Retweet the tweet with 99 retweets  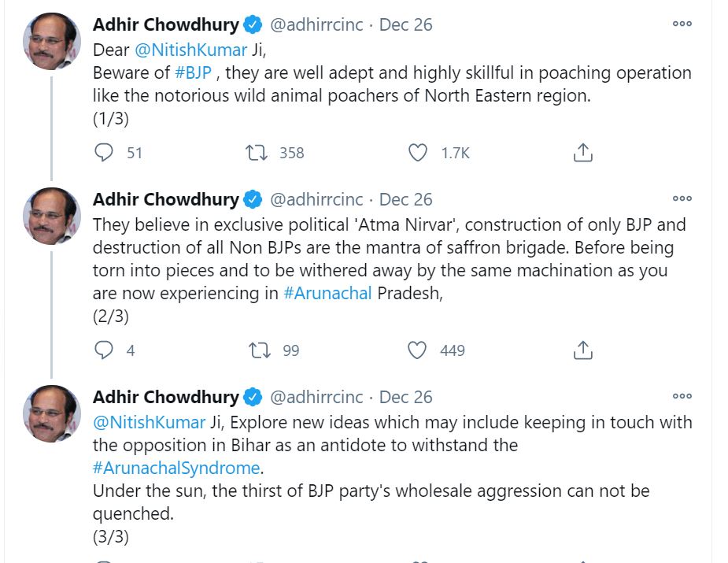(x=257, y=350)
